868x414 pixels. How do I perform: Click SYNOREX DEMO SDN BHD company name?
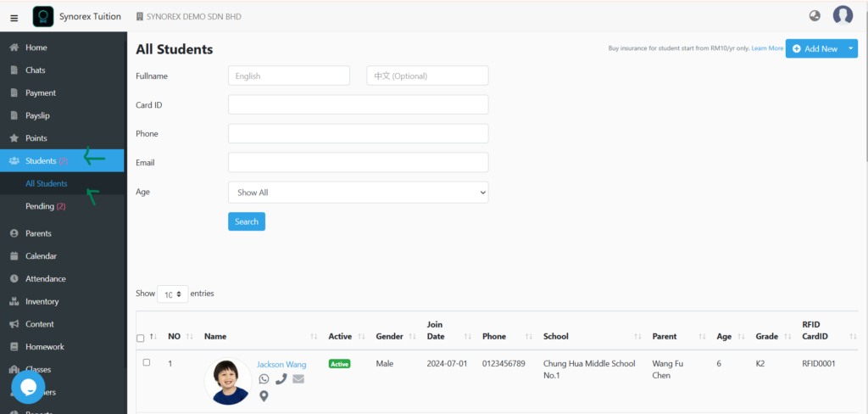(x=194, y=17)
